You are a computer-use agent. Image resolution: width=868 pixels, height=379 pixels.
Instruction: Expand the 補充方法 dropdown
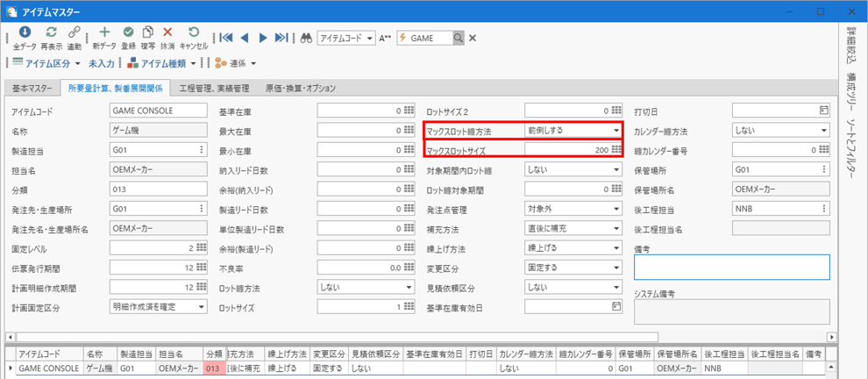click(616, 228)
